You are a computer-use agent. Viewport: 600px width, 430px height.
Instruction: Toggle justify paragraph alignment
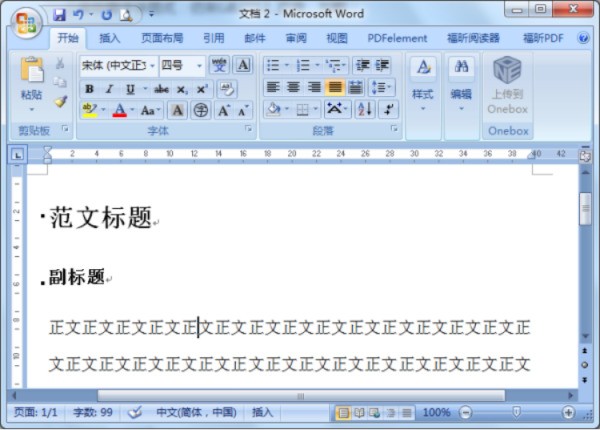coord(334,87)
